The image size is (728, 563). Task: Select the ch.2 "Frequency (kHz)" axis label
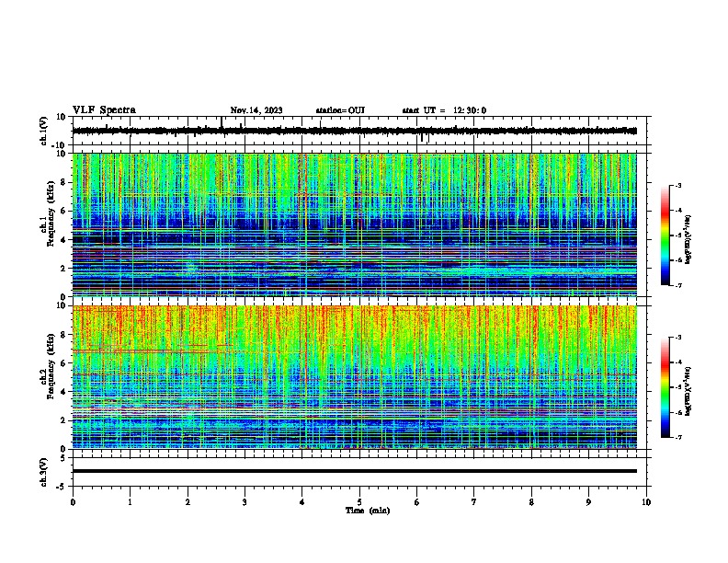(51, 366)
